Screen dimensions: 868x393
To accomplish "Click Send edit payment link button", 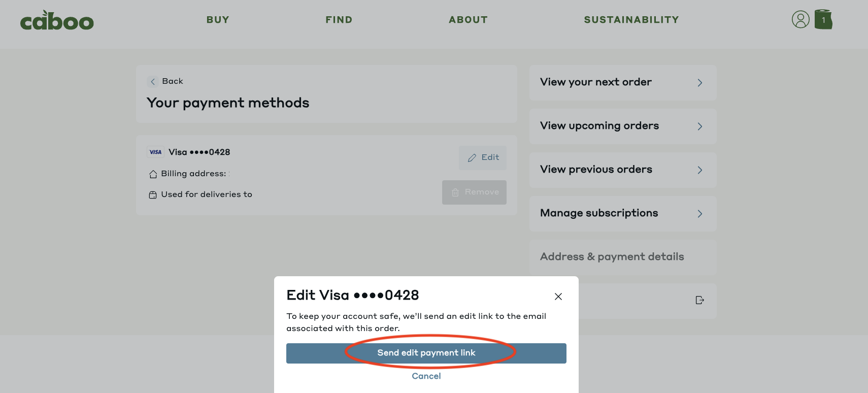I will pos(426,353).
